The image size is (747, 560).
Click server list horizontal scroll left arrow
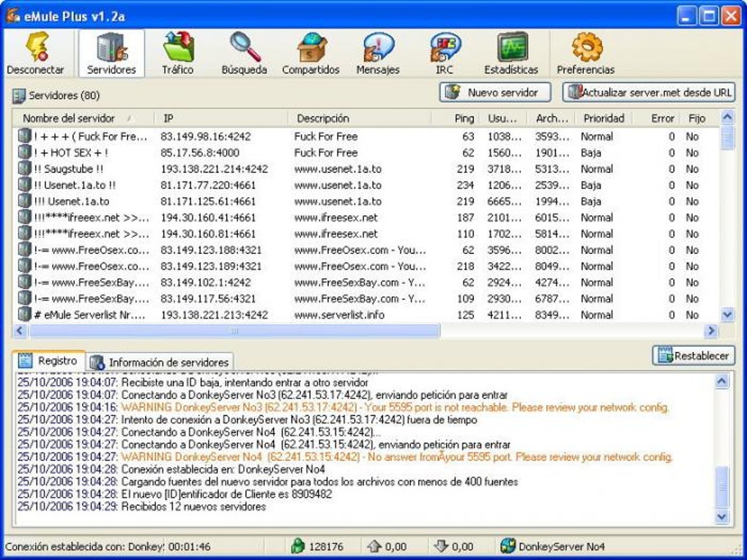coord(20,330)
